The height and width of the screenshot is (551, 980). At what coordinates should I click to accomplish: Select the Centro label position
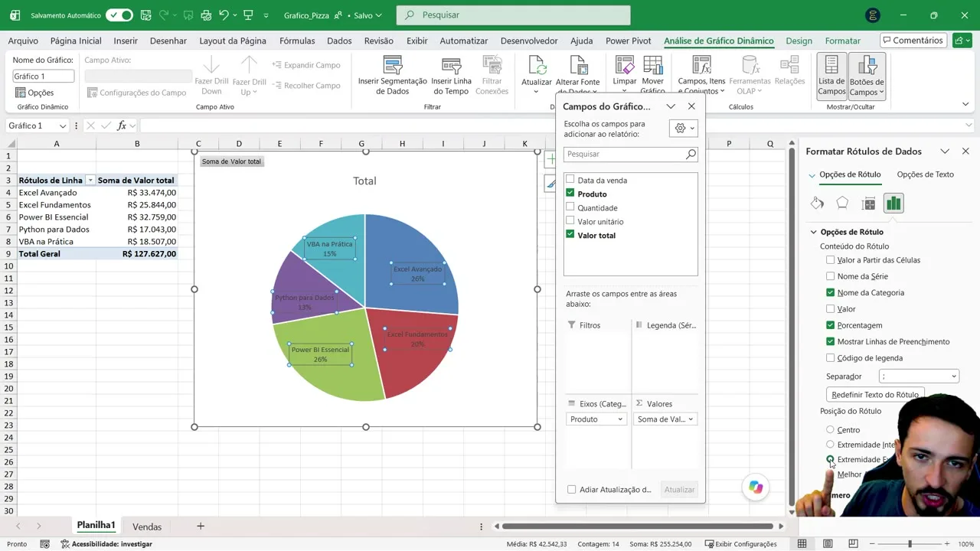(x=831, y=430)
